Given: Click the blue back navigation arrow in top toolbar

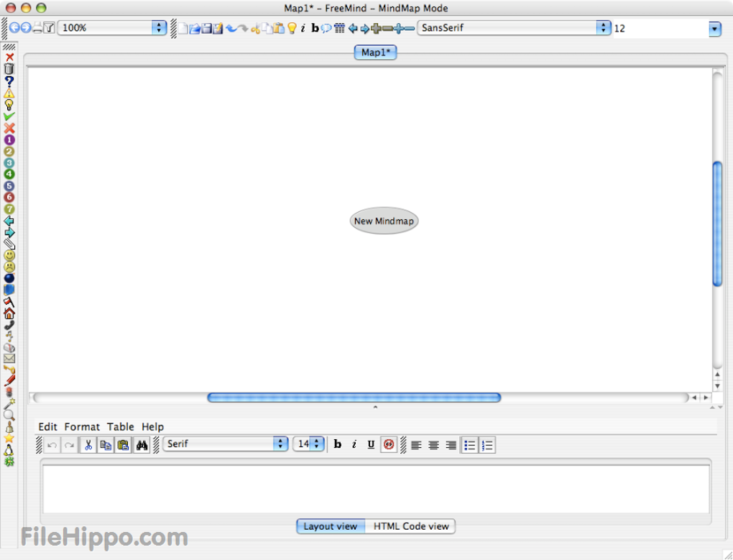Looking at the screenshot, I should click(14, 27).
